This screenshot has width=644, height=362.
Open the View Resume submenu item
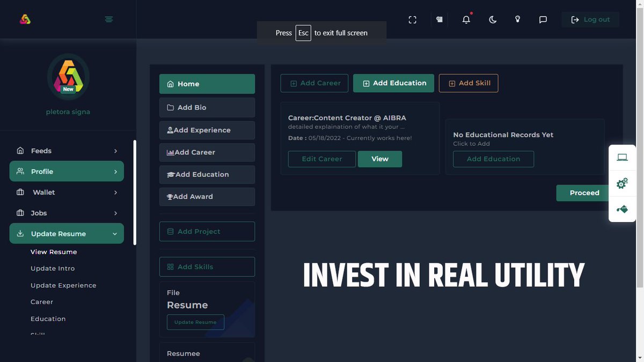pyautogui.click(x=54, y=252)
